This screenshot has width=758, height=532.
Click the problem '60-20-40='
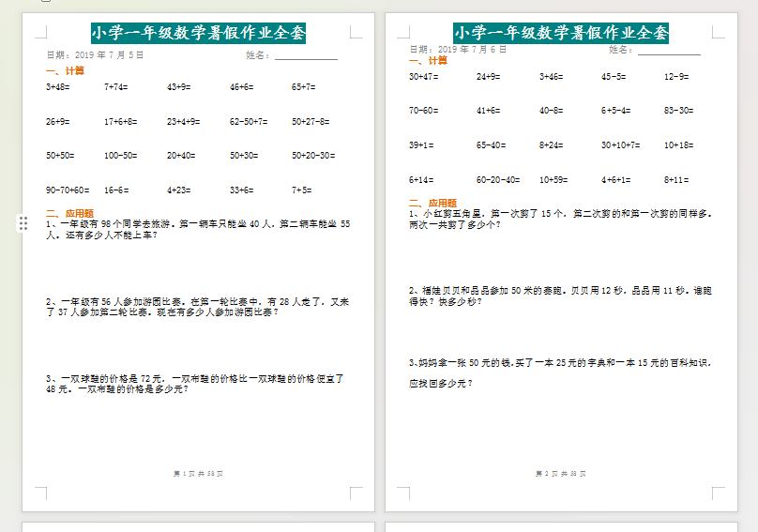pos(498,180)
